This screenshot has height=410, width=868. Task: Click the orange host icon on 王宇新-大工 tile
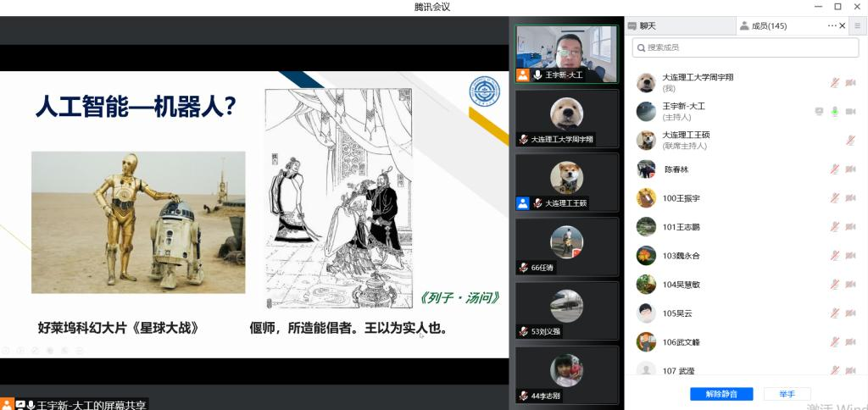(523, 75)
